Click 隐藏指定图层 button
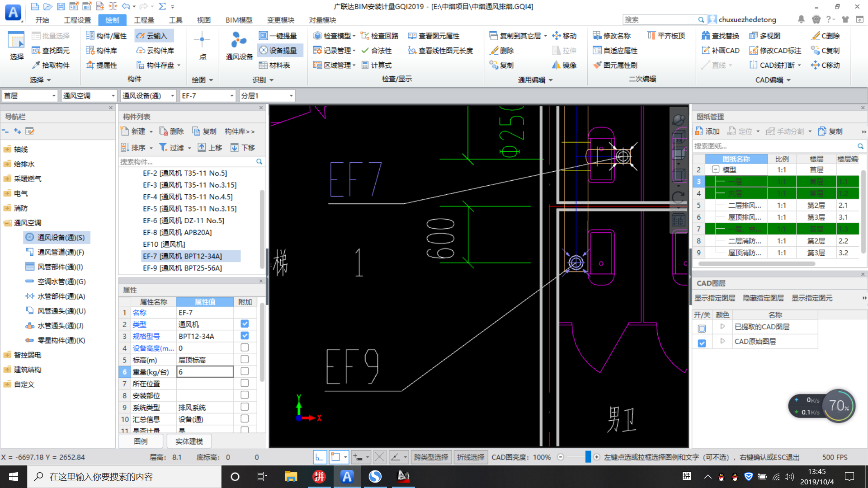The width and height of the screenshot is (868, 488). pyautogui.click(x=763, y=298)
